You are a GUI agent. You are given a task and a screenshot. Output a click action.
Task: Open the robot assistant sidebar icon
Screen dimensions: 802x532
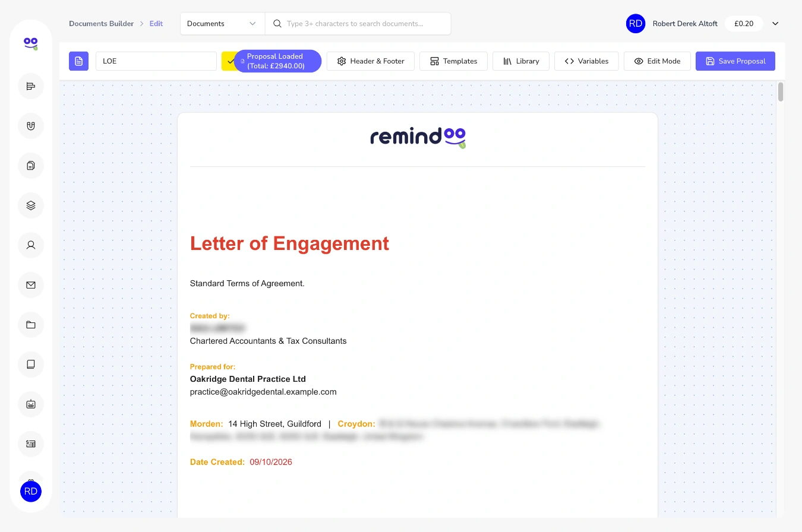coord(31,404)
